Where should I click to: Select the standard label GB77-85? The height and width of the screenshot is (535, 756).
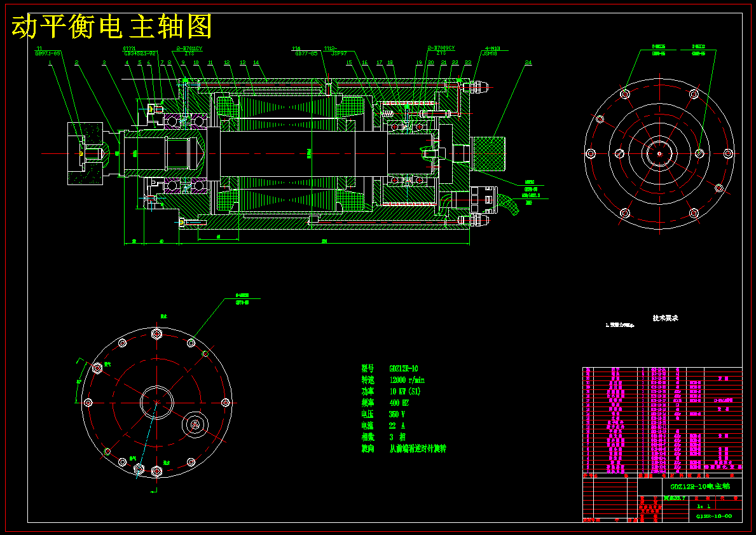(x=306, y=53)
